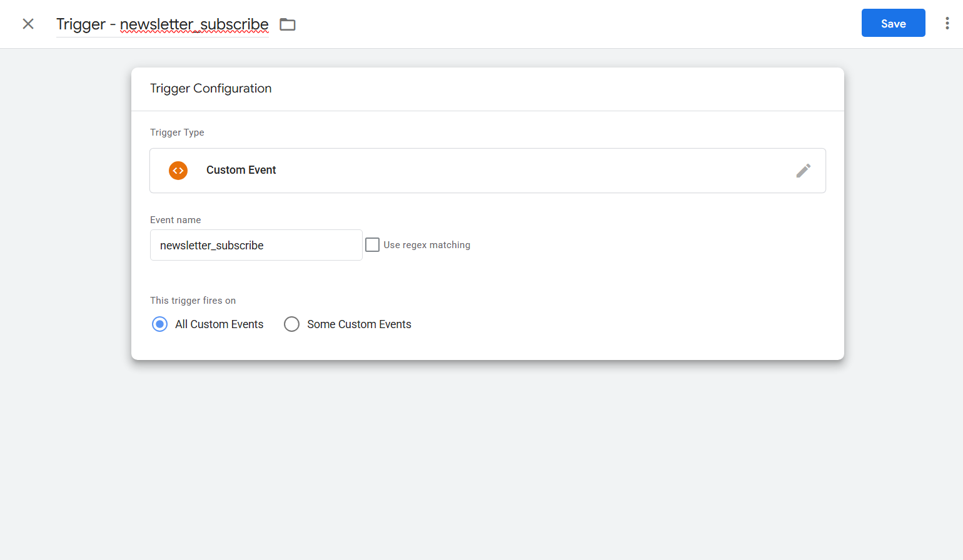This screenshot has width=963, height=560.
Task: Open the folder icon to move trigger
Action: click(x=287, y=24)
